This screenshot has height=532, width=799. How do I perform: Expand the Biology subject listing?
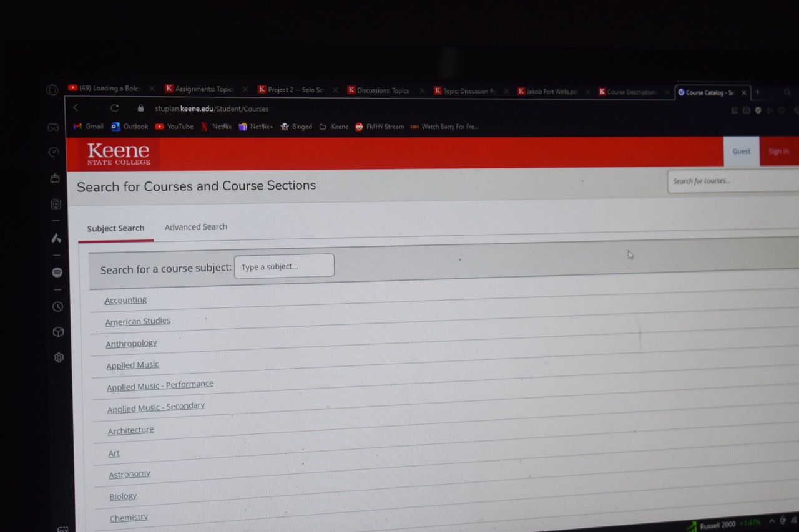pyautogui.click(x=122, y=496)
